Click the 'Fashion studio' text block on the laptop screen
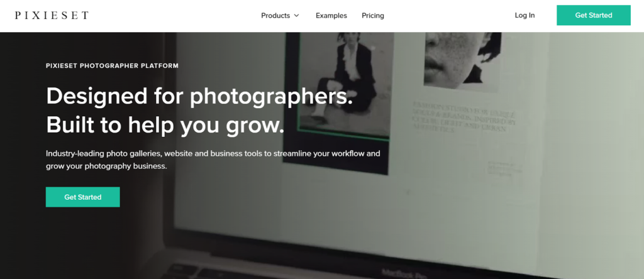Viewport: 644px width, 279px height. (464, 117)
